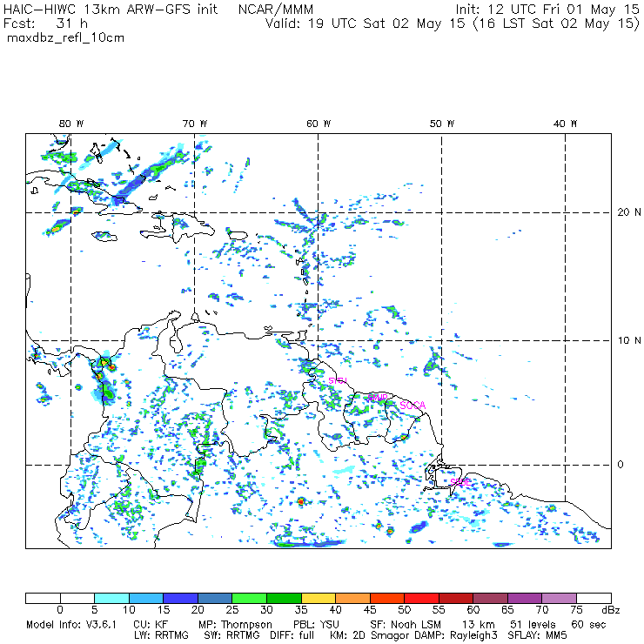Viewport: 644px width, 644px height.
Task: Click the purple 65-70 dBZ swatch
Action: coord(525,598)
